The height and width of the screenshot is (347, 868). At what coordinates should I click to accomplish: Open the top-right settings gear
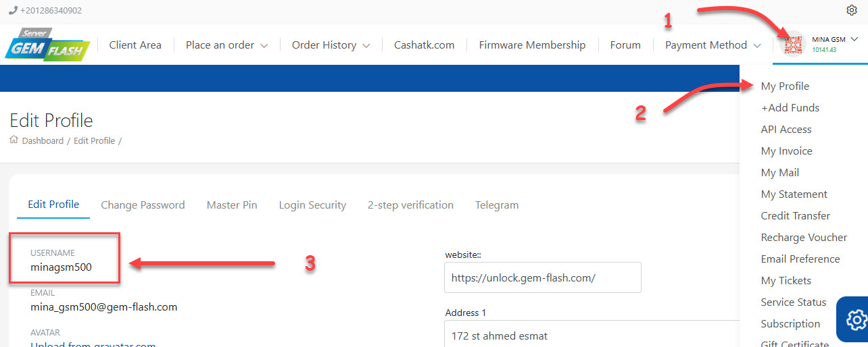(852, 10)
